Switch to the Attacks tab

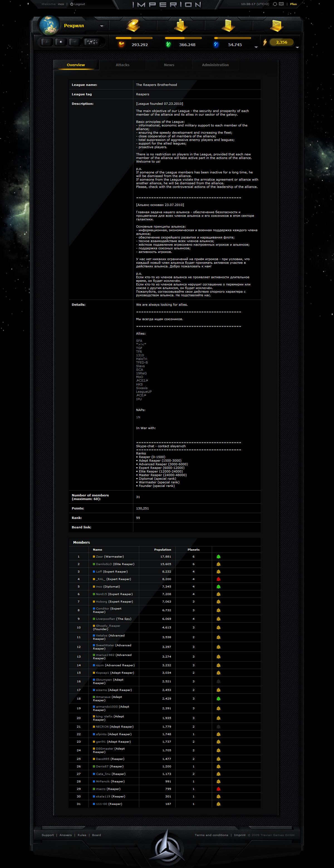click(x=122, y=65)
